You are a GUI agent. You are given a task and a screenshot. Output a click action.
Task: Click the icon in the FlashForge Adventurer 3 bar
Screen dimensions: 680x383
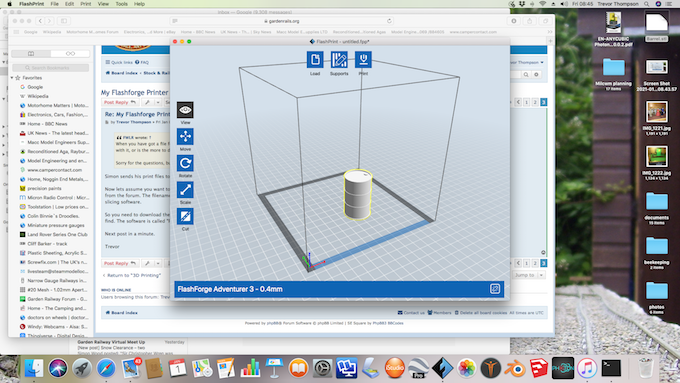[x=495, y=289]
